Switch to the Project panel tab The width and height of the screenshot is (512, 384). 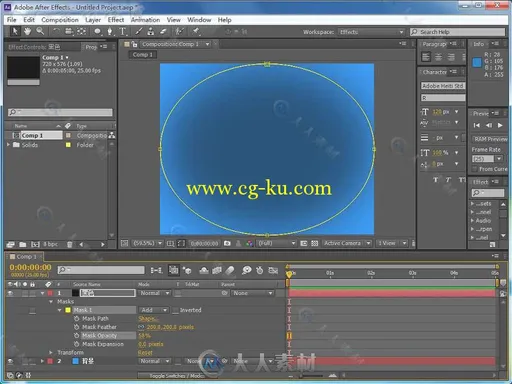(x=91, y=47)
